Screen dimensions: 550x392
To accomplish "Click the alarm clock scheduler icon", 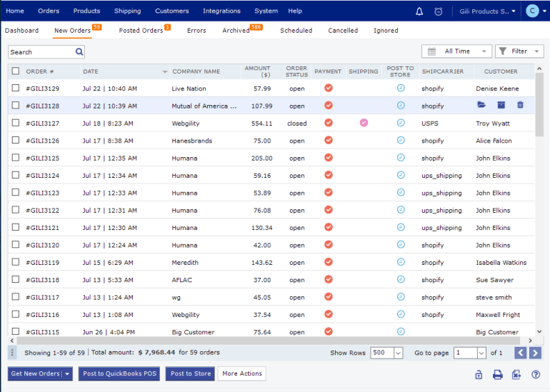I will tap(438, 11).
